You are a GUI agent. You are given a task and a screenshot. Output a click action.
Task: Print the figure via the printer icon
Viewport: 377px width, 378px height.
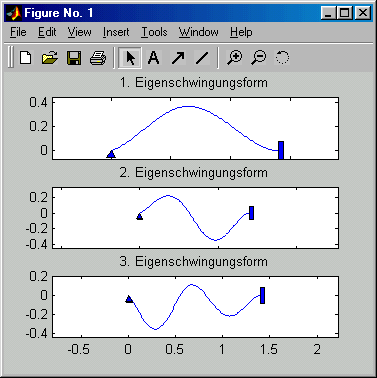(98, 58)
